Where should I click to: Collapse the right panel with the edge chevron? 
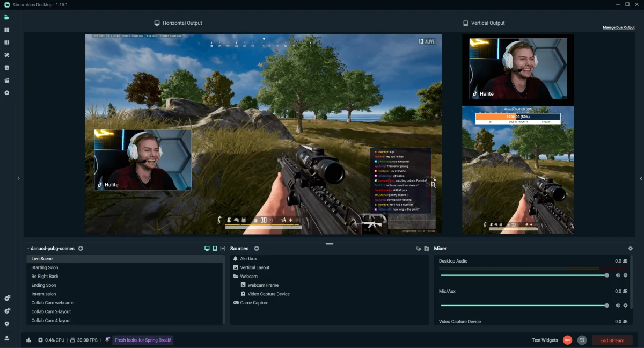pyautogui.click(x=641, y=179)
